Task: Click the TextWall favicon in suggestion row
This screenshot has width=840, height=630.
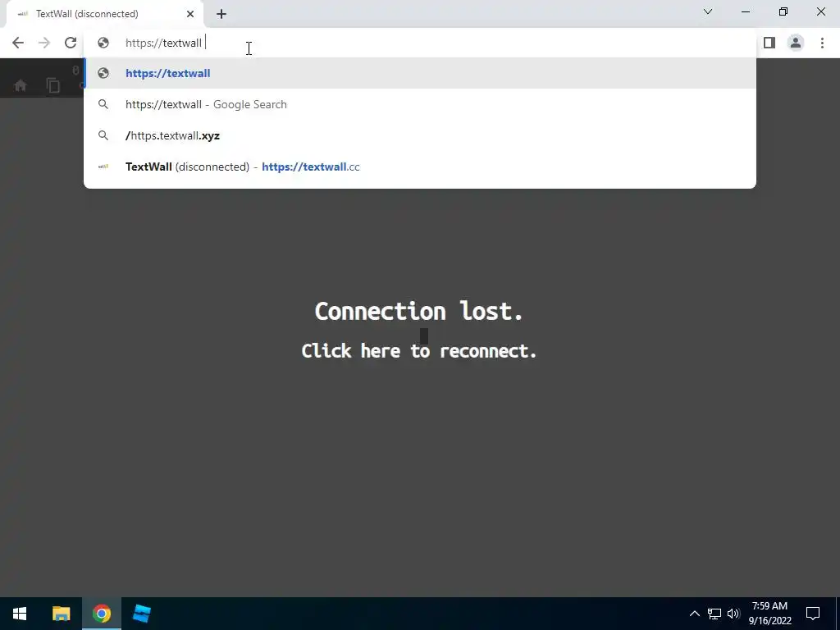Action: [x=103, y=167]
